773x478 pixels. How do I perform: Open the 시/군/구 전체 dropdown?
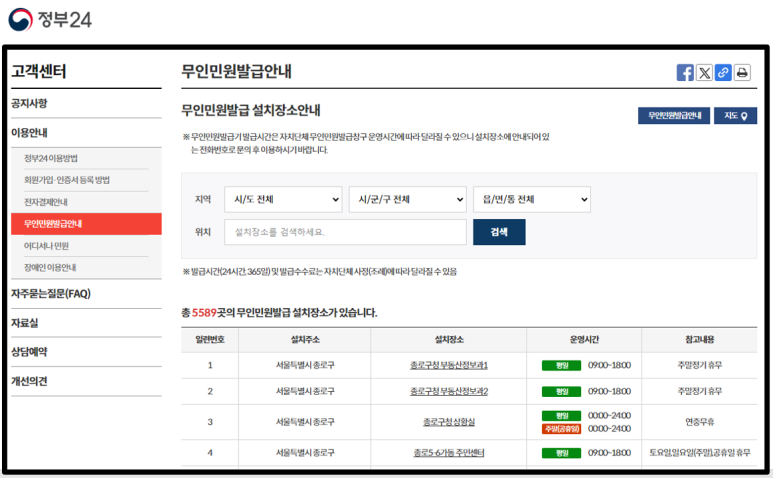[408, 200]
